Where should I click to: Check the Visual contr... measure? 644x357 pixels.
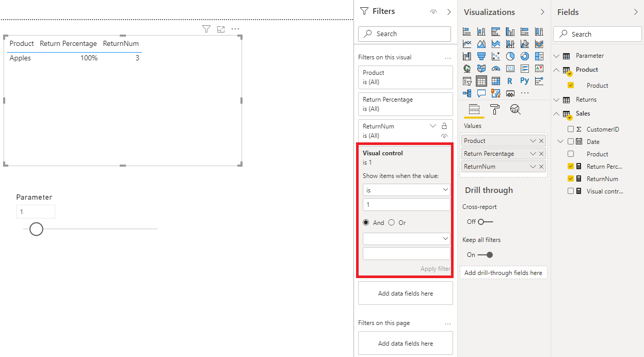tap(570, 191)
